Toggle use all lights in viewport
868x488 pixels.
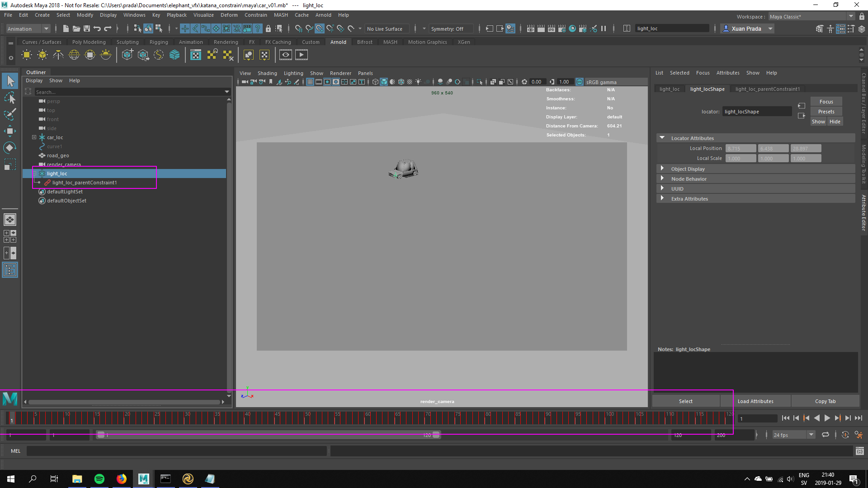[x=418, y=82]
